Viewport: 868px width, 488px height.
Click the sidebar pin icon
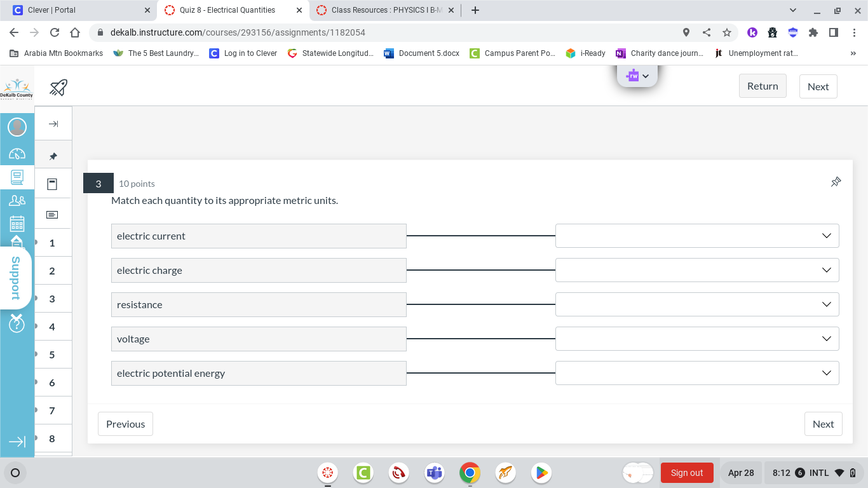(x=53, y=156)
